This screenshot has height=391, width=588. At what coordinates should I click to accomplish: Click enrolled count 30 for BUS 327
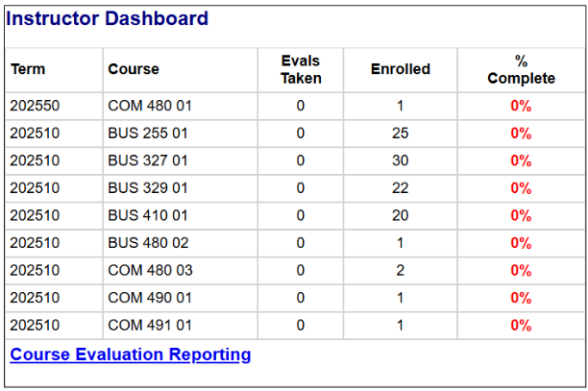click(400, 161)
